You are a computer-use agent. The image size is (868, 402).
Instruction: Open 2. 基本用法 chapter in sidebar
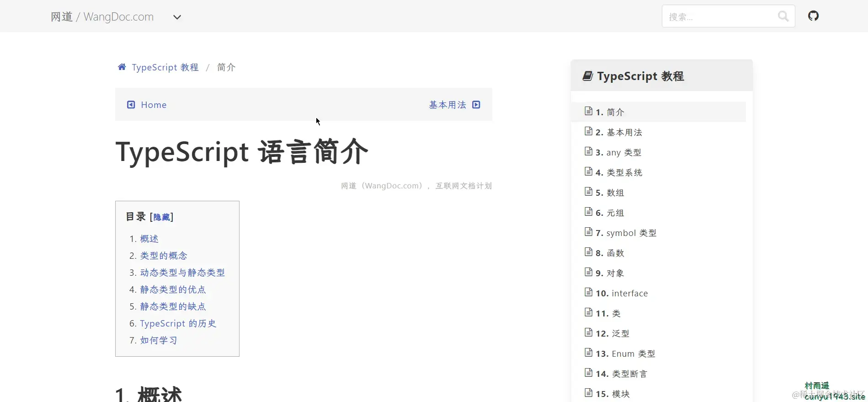[658, 132]
